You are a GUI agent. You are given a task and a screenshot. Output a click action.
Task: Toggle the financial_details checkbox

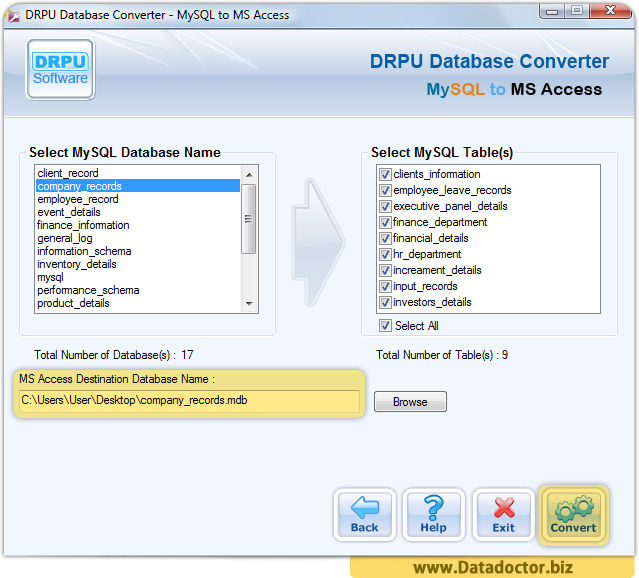tap(385, 238)
